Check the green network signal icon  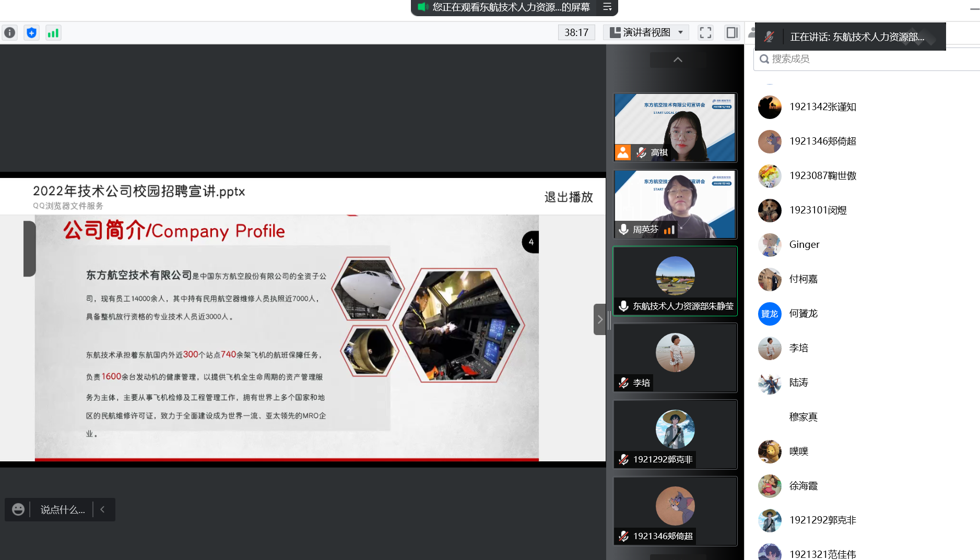tap(53, 33)
